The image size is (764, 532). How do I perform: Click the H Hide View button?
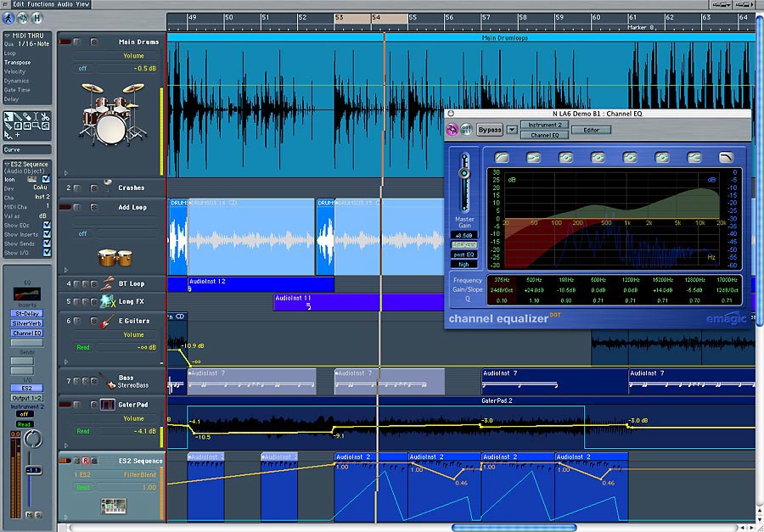(37, 18)
